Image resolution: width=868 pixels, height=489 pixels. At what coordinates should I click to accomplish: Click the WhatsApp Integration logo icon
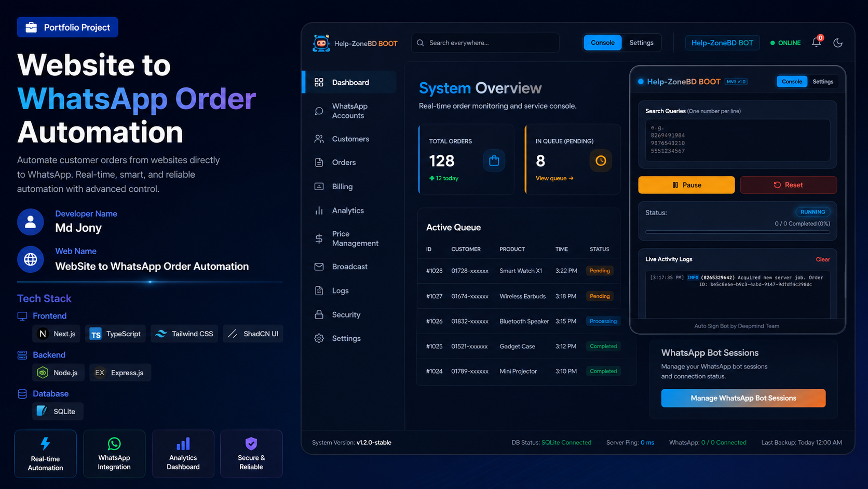click(114, 443)
